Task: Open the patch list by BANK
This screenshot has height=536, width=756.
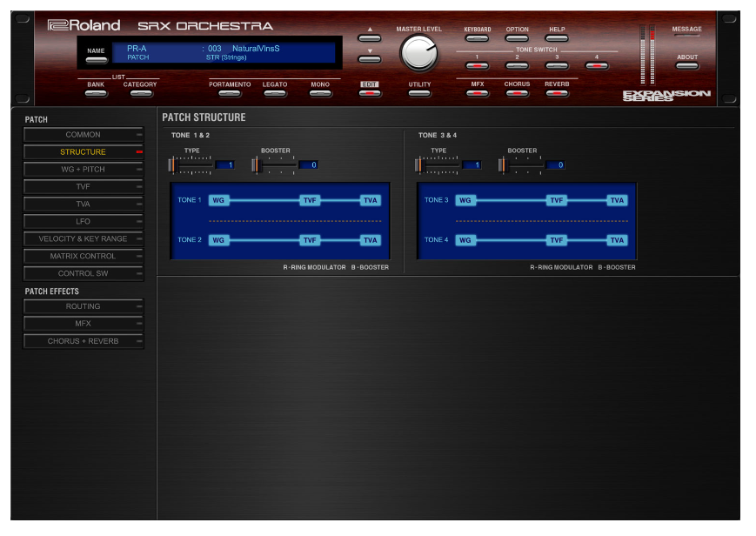Action: pos(96,94)
